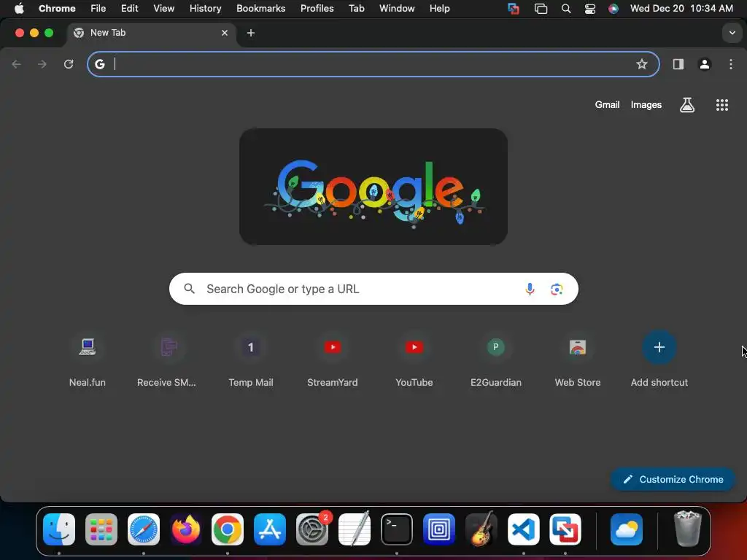This screenshot has width=747, height=560.
Task: Open Siri from the menu bar
Action: coord(613,8)
